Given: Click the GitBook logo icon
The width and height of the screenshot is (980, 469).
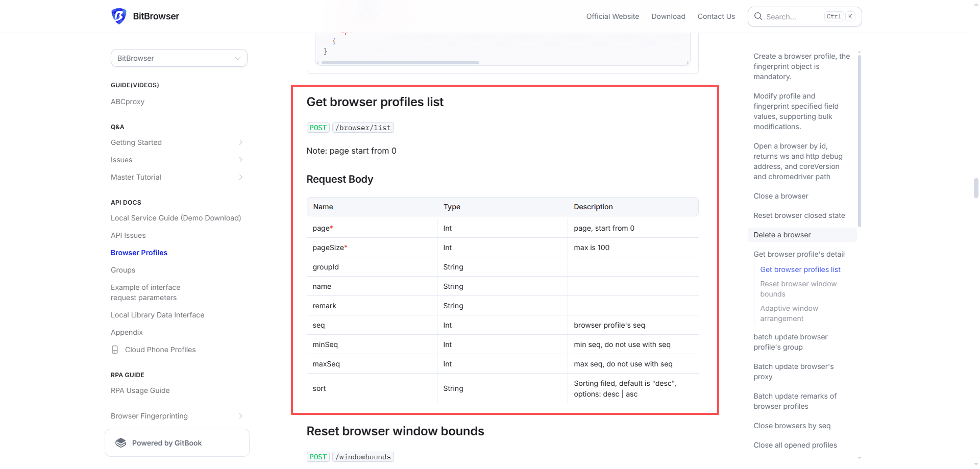Looking at the screenshot, I should (121, 443).
